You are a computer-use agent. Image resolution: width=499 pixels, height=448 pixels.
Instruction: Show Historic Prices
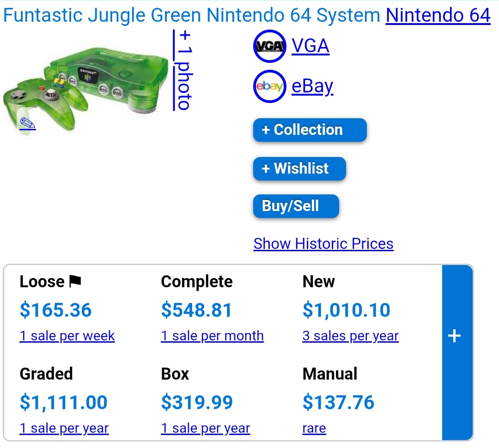pyautogui.click(x=323, y=244)
